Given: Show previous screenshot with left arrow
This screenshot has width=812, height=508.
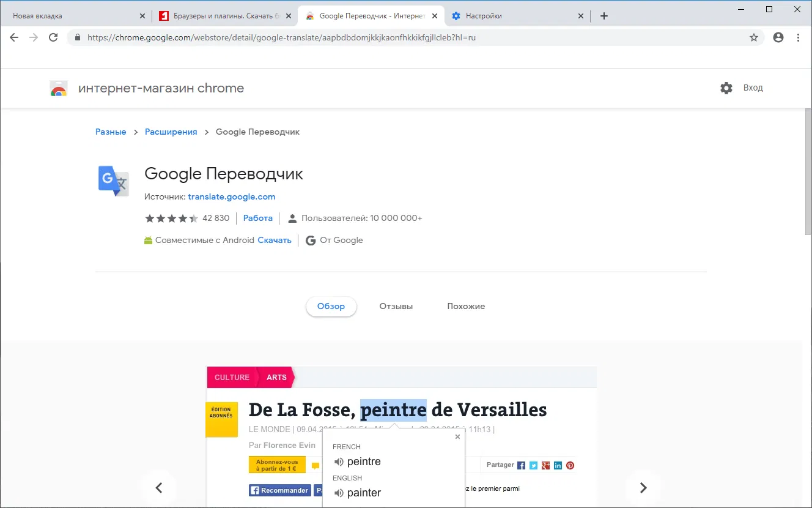Looking at the screenshot, I should [159, 488].
